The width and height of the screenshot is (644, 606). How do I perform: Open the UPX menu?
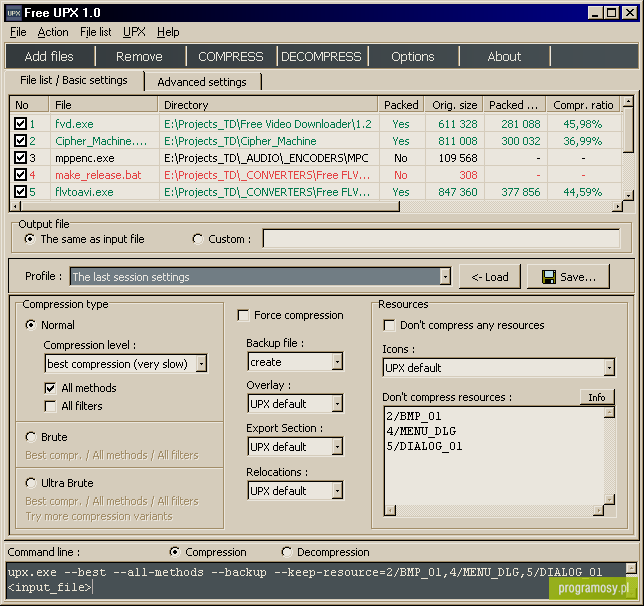(134, 32)
